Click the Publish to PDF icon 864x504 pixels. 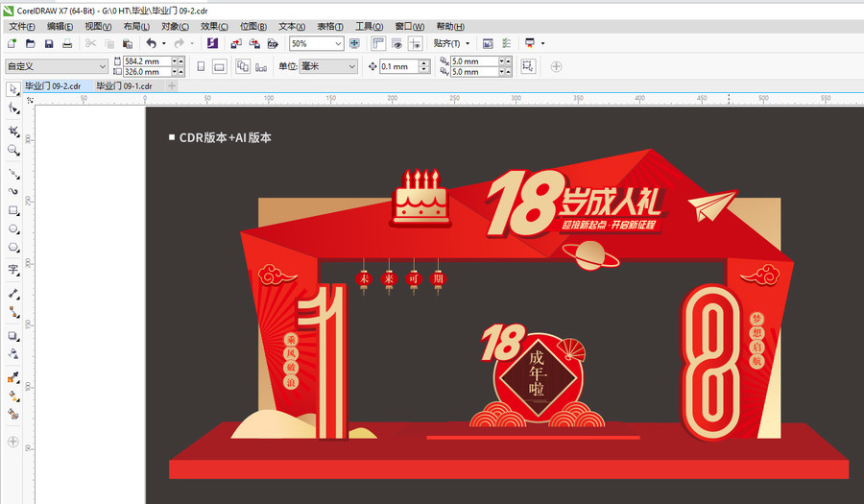pyautogui.click(x=273, y=43)
